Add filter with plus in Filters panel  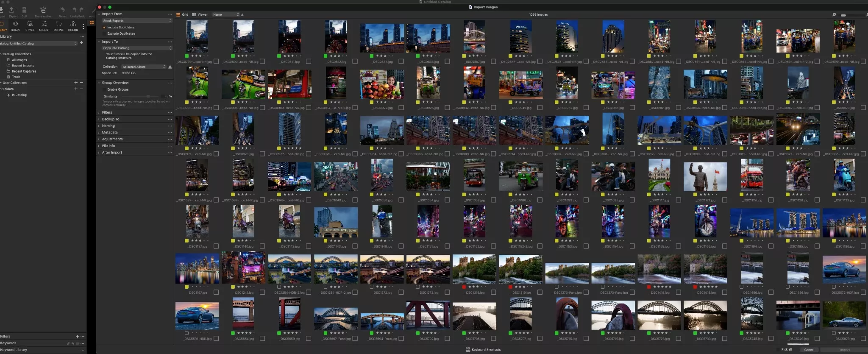tap(77, 336)
